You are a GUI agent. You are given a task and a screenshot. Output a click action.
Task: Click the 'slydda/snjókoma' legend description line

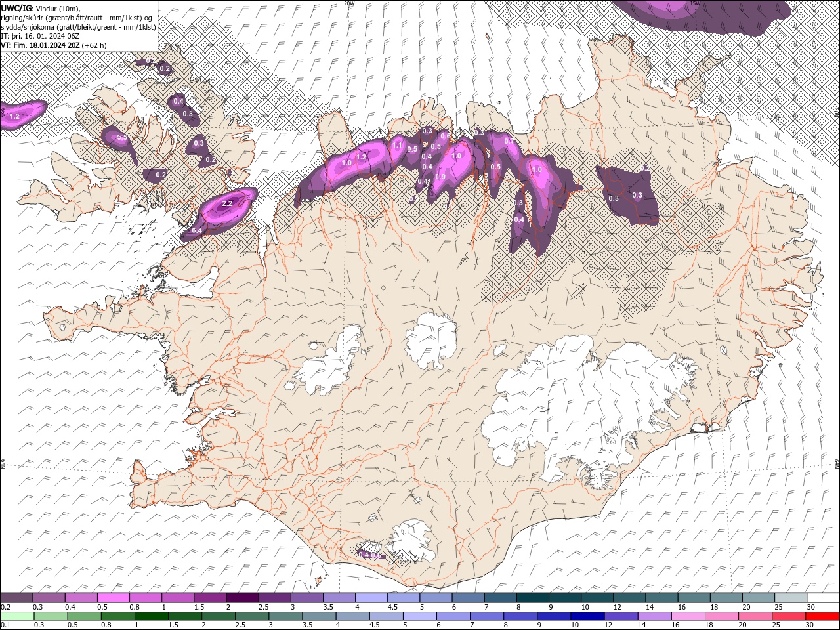pyautogui.click(x=78, y=27)
